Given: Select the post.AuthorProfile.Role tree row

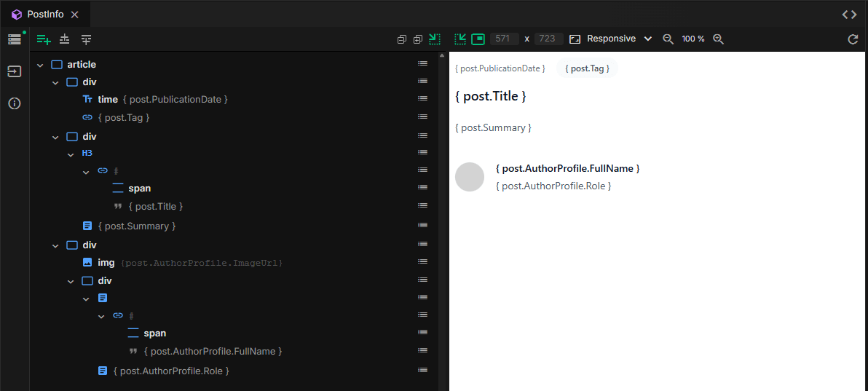Looking at the screenshot, I should coord(234,371).
